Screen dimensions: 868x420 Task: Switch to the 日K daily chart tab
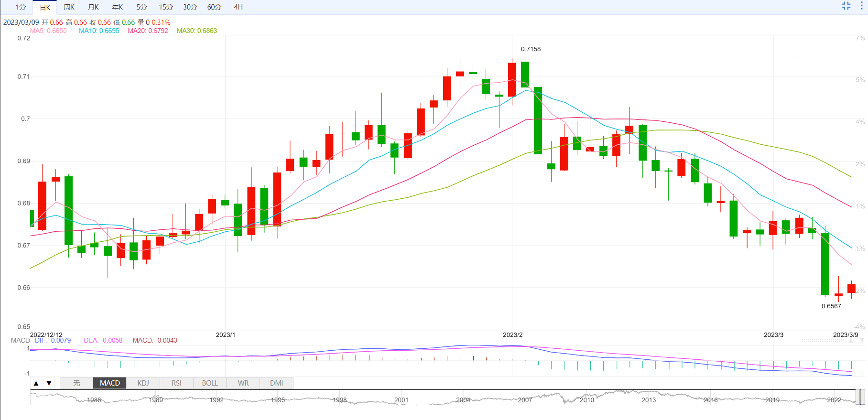(45, 7)
